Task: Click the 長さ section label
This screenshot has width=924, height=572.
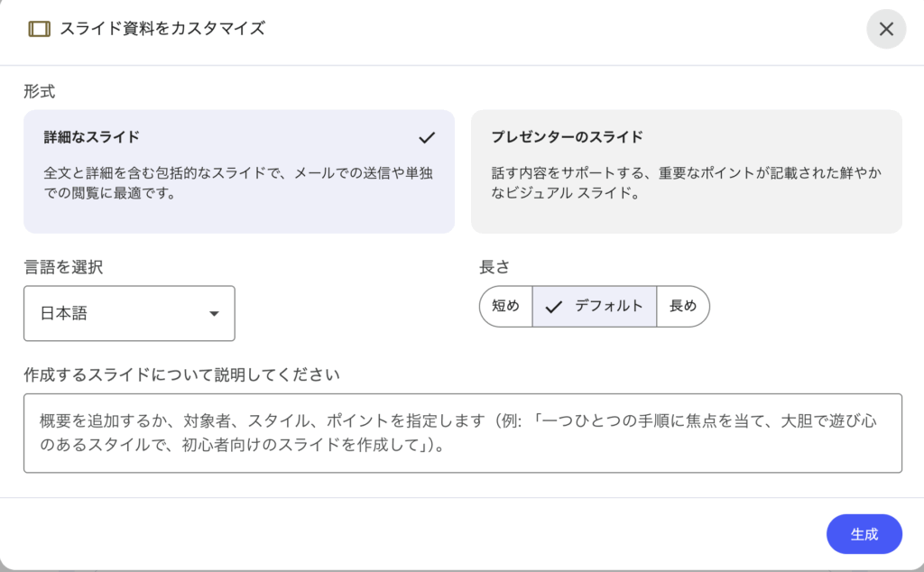Action: click(x=495, y=267)
